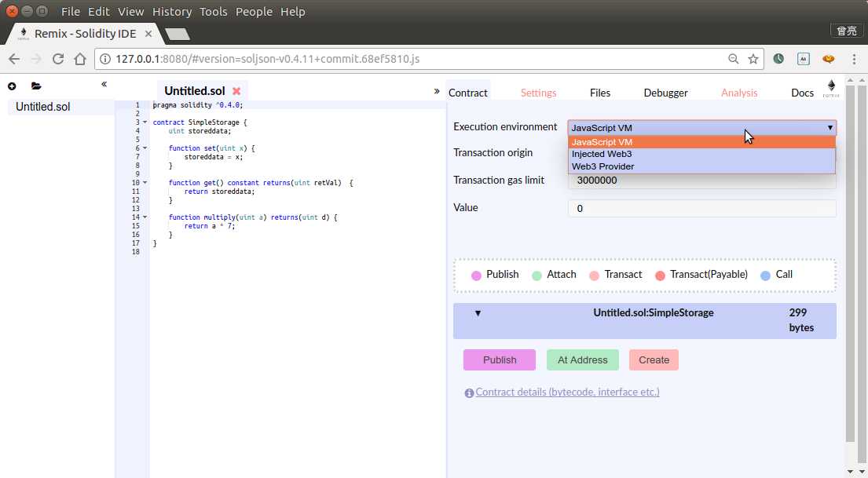
Task: Click the Value input field
Action: point(702,209)
